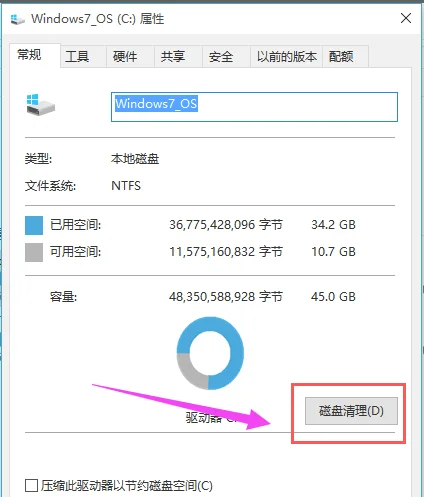This screenshot has height=497, width=424.
Task: Select the 11,575,160,832 字节 value
Action: coord(226,252)
